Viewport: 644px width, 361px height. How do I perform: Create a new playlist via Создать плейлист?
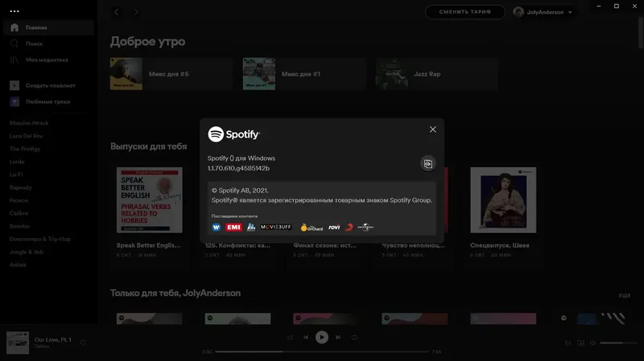(43, 86)
